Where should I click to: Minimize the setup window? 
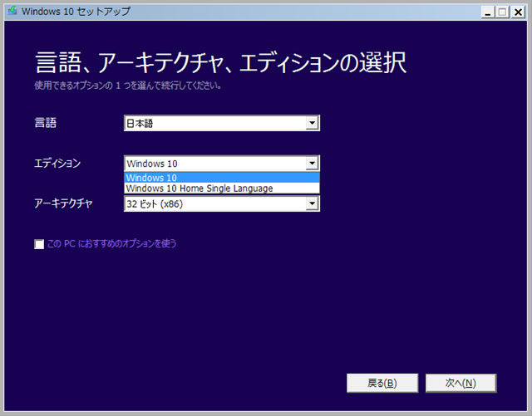point(488,12)
